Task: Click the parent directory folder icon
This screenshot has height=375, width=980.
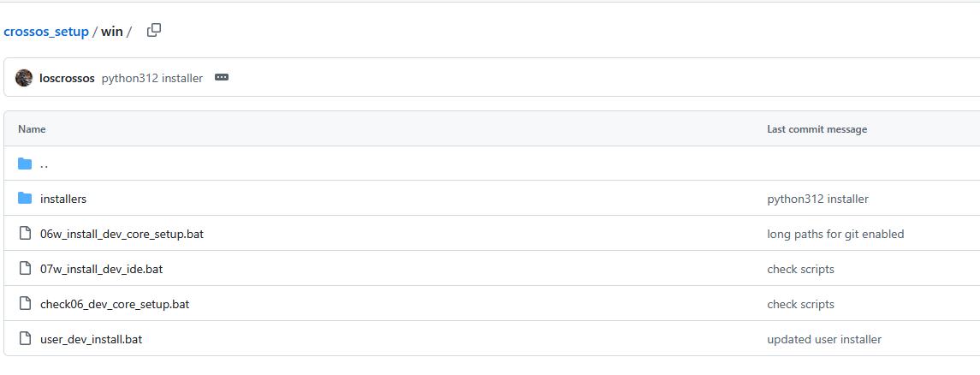Action: click(x=25, y=164)
